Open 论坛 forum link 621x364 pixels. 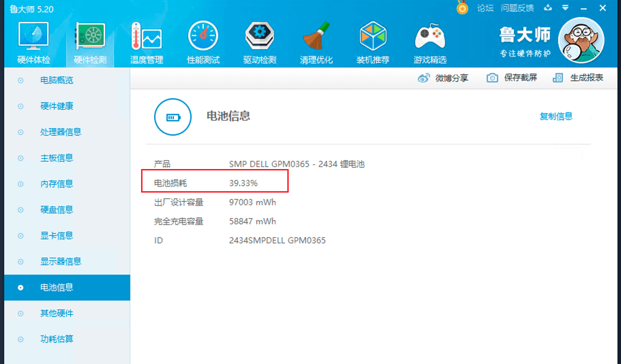[x=485, y=8]
